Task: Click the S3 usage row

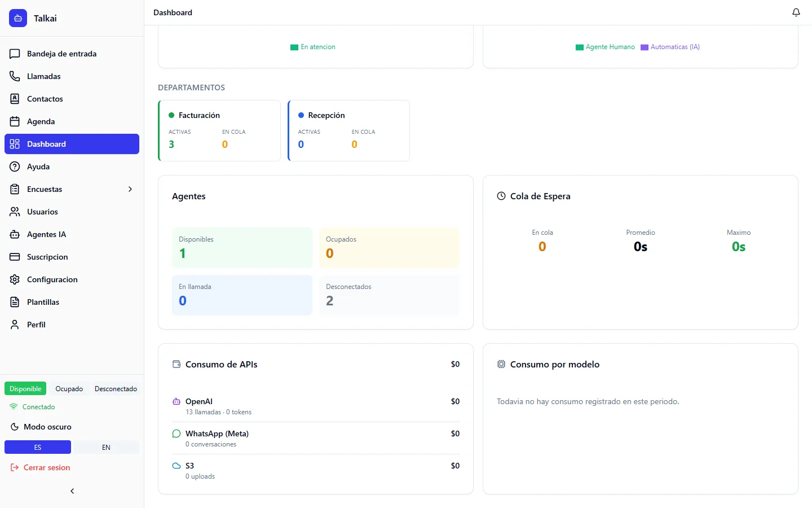Action: [316, 470]
